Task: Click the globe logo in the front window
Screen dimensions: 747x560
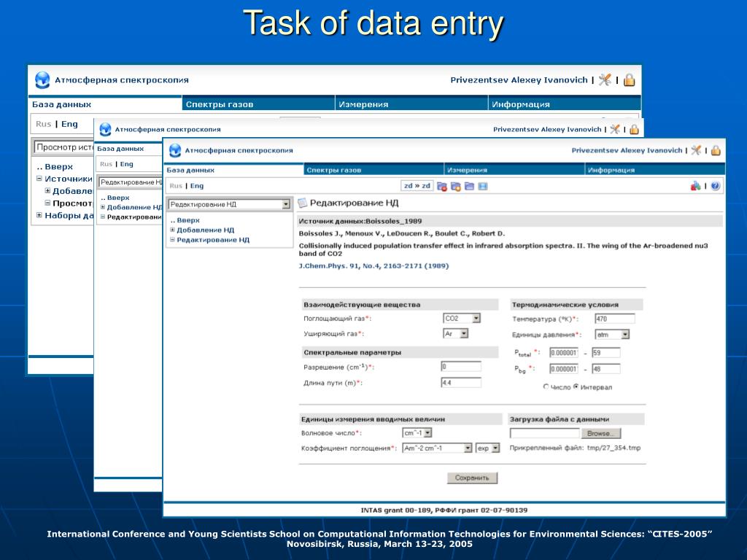Action: click(x=175, y=150)
